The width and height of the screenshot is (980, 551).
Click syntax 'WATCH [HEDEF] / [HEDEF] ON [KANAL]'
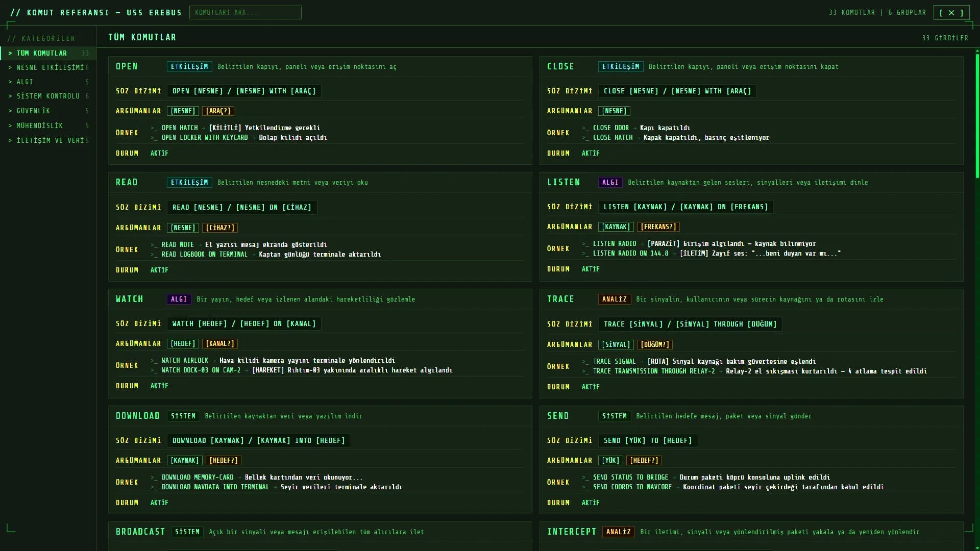pyautogui.click(x=244, y=323)
